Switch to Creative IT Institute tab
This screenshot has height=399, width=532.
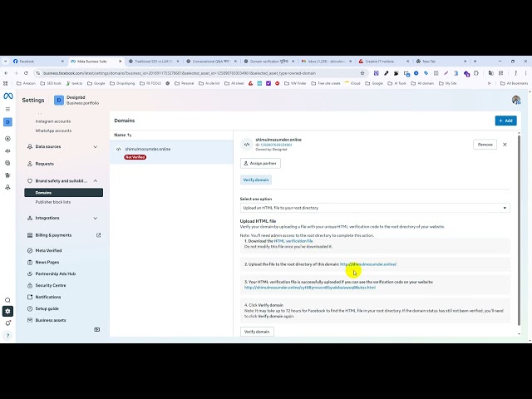[384, 62]
